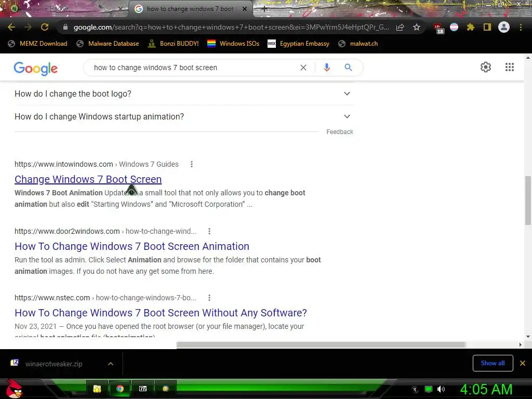The width and height of the screenshot is (532, 399).
Task: Bookmark this page with the star
Action: [417, 27]
